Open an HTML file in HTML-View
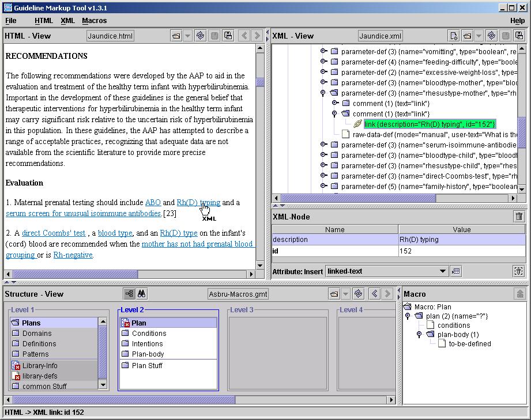Image resolution: width=531 pixels, height=420 pixels. click(176, 36)
